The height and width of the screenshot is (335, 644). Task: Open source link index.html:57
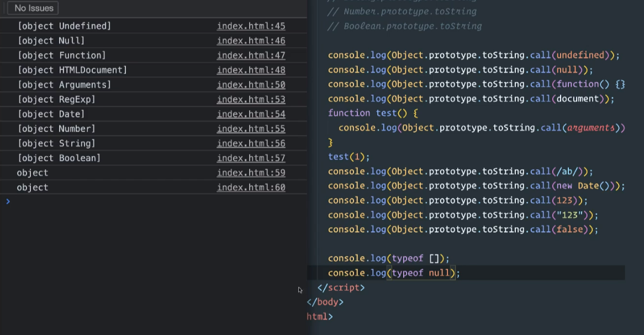(251, 158)
